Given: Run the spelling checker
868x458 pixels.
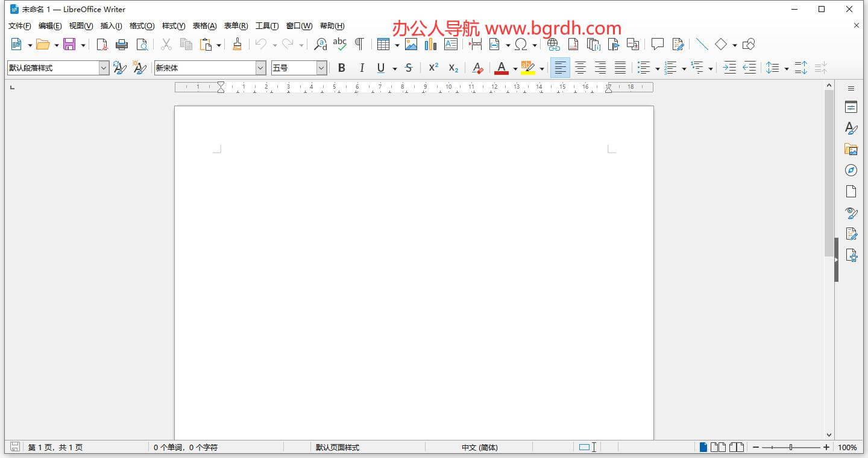Looking at the screenshot, I should click(341, 44).
